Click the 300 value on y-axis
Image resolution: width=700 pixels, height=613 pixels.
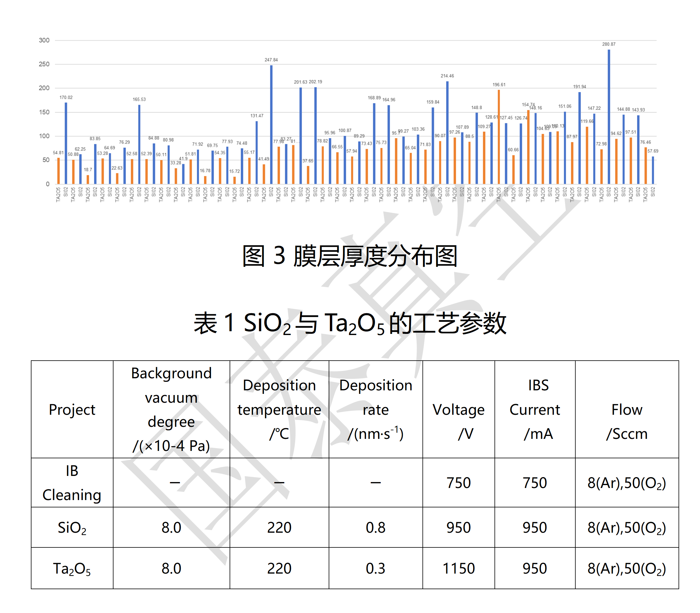tap(44, 40)
